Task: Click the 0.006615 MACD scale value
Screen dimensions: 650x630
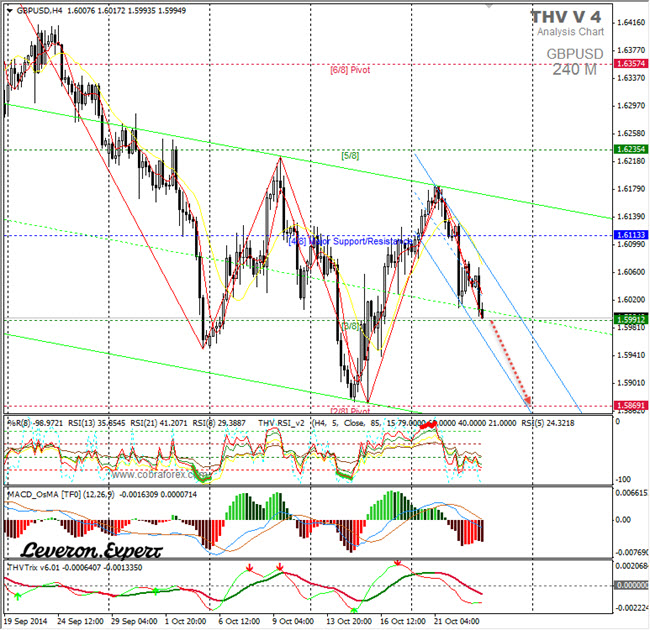Action: tap(631, 493)
